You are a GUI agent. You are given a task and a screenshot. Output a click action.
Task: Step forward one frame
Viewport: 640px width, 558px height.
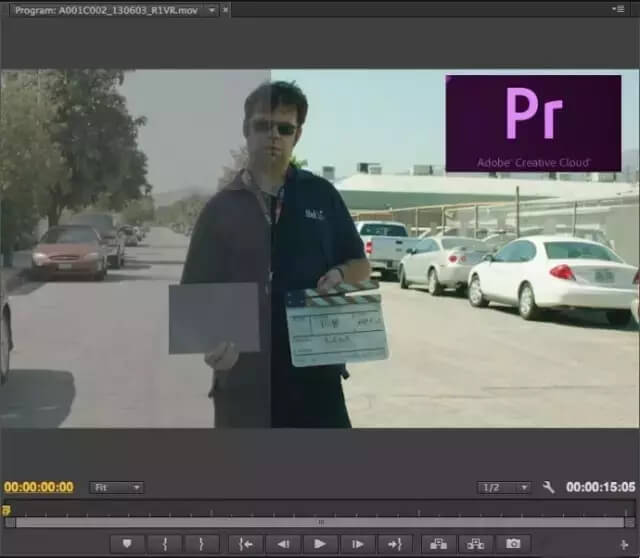[x=357, y=543]
